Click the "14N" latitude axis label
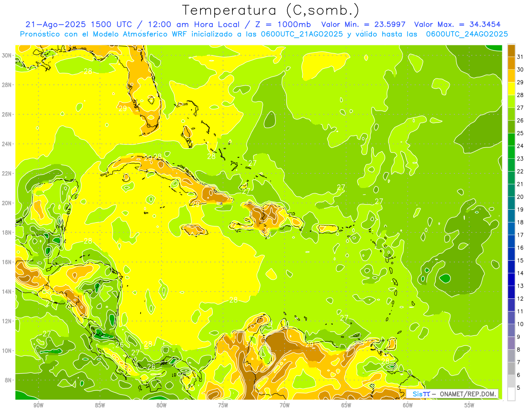Viewport: 532px width, 411px height. [7, 292]
